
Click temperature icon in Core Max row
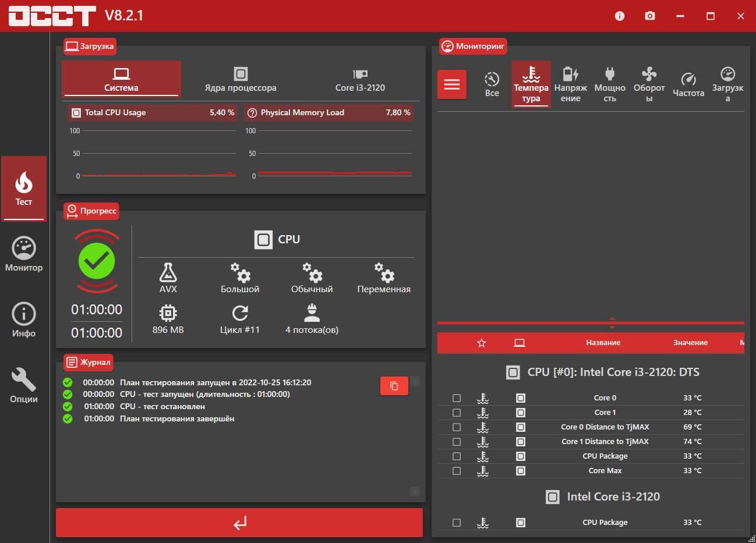pyautogui.click(x=483, y=471)
